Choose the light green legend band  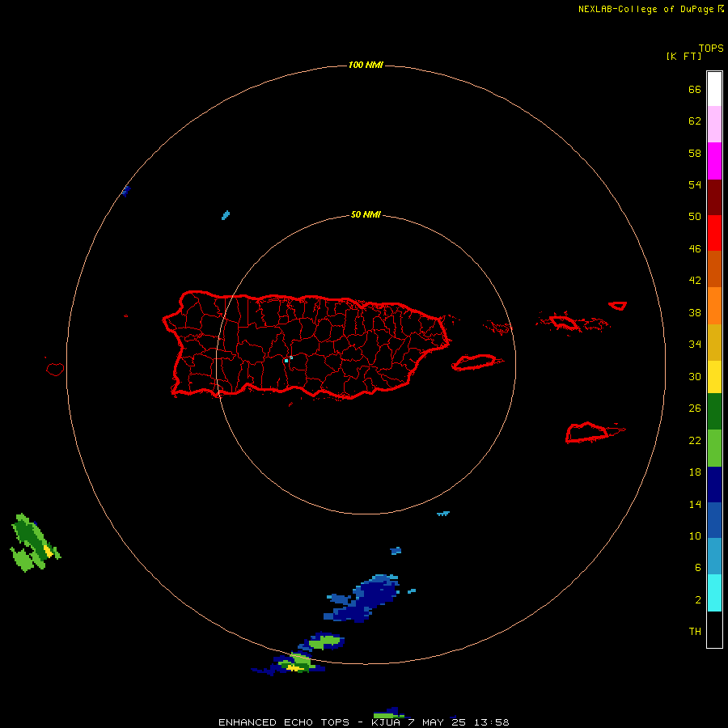(x=714, y=448)
